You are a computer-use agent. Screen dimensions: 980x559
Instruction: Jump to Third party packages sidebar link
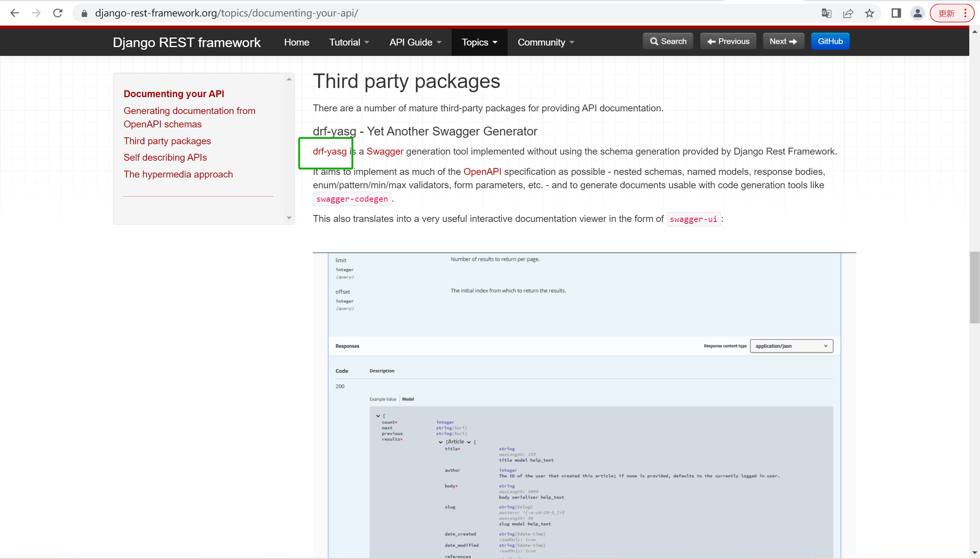(x=167, y=141)
